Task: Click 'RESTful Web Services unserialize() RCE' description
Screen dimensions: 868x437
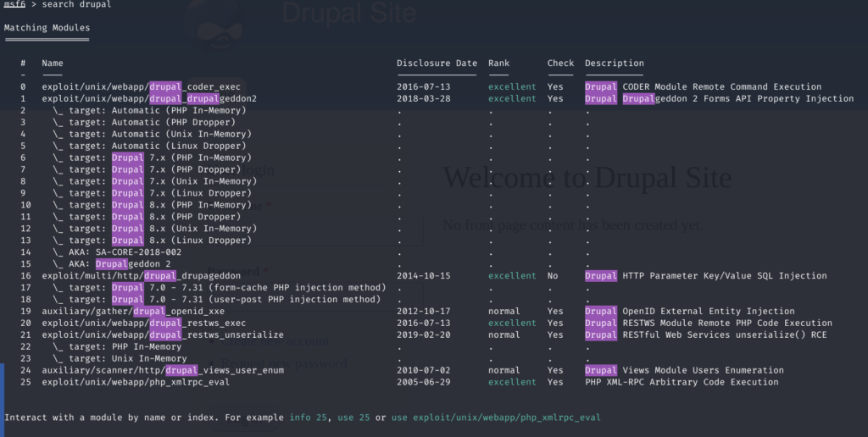Action: 725,335
